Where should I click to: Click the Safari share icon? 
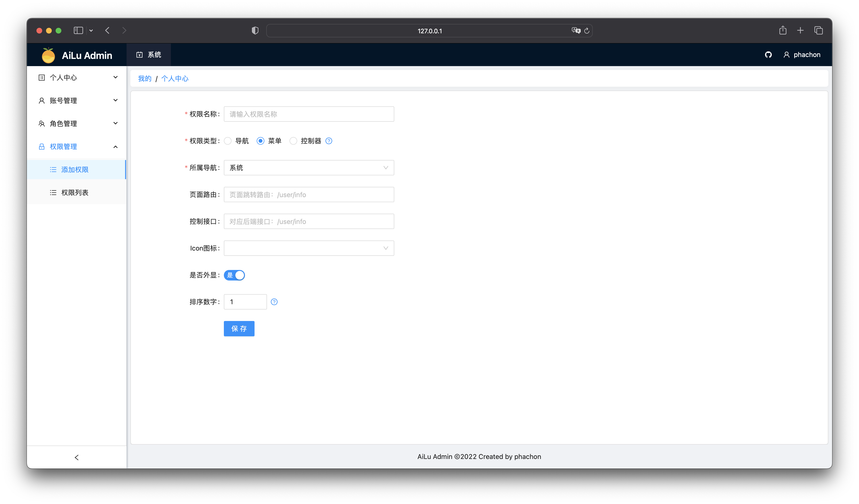pos(783,31)
